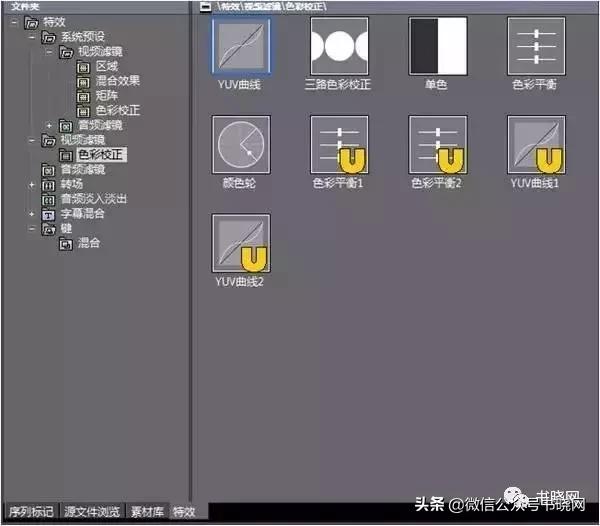Open the 特效 tab
This screenshot has height=526, width=600.
tap(184, 511)
